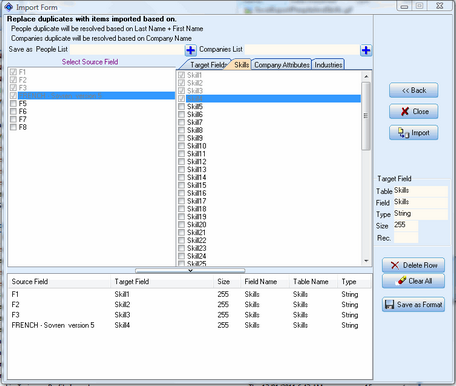Click the skills list scroll up arrow

(x=366, y=77)
